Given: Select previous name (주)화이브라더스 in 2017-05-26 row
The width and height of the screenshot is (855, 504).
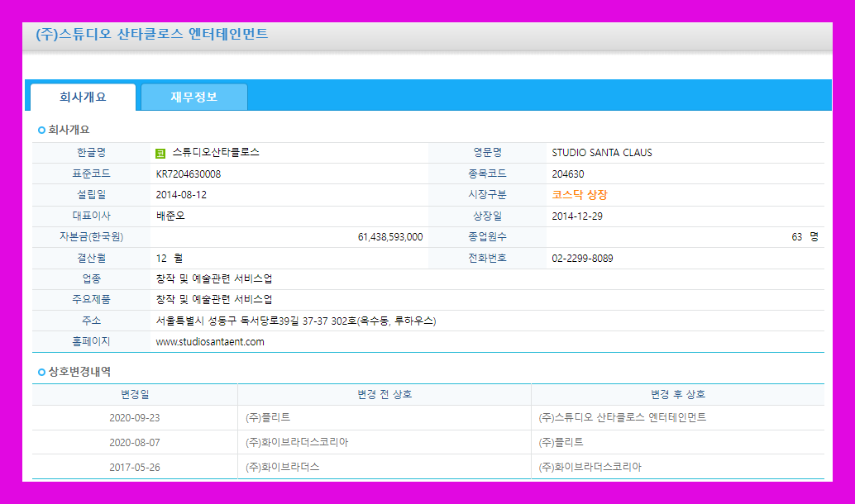Looking at the screenshot, I should 283,467.
